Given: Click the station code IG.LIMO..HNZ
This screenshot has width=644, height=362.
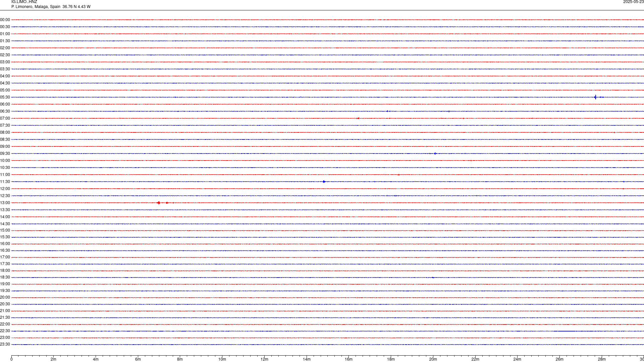Looking at the screenshot, I should coord(24,2).
